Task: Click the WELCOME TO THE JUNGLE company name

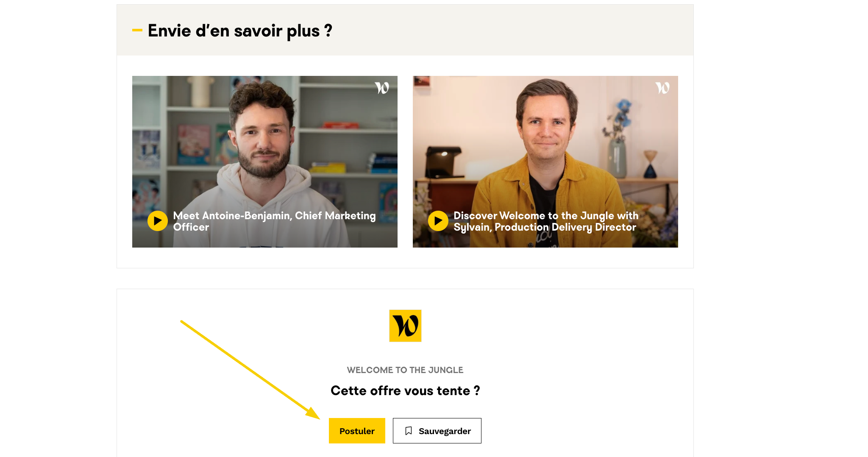Action: 405,370
